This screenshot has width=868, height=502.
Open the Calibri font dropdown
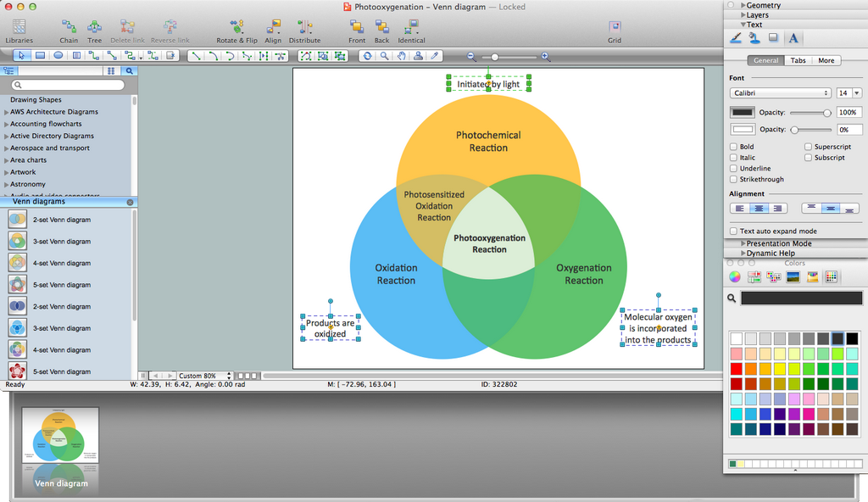click(x=780, y=93)
